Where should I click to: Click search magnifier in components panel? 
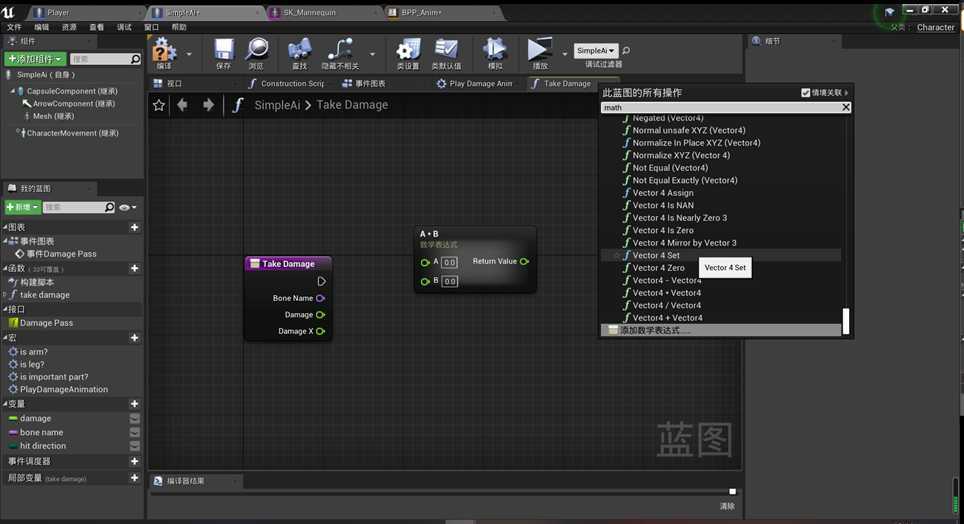(136, 59)
